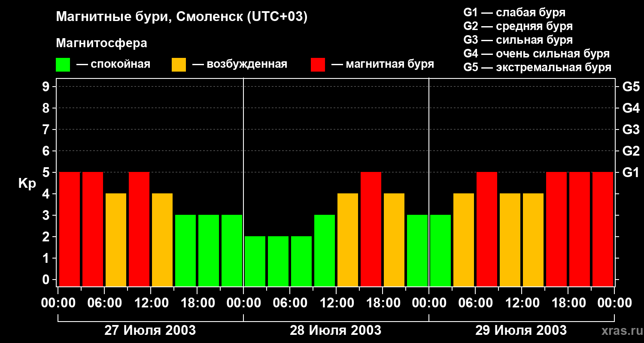Click the '— магнитная буря' legend label
The height and width of the screenshot is (343, 644).
383,64
